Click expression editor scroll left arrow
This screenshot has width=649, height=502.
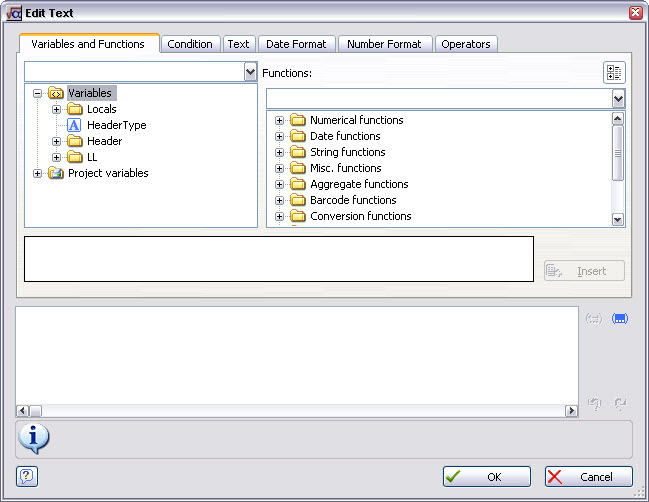22,411
